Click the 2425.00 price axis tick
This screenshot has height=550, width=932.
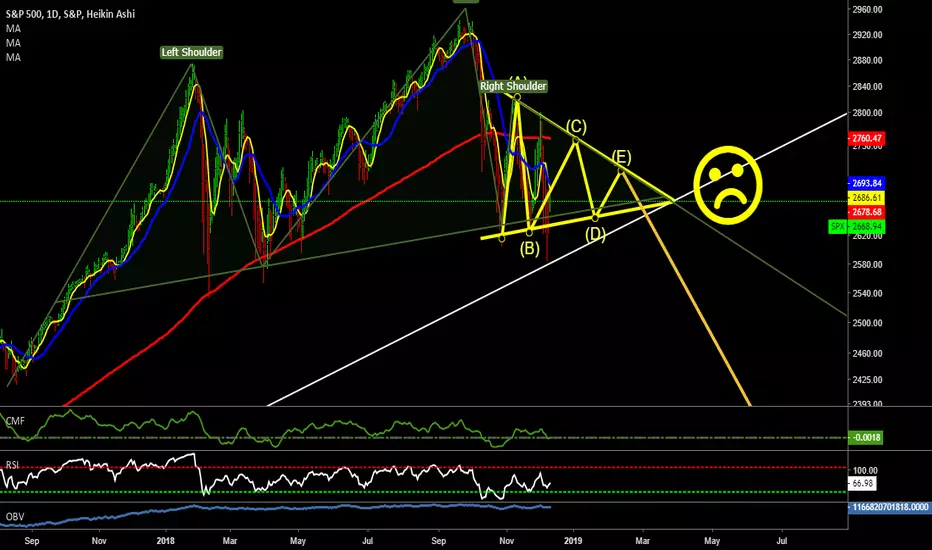click(867, 379)
